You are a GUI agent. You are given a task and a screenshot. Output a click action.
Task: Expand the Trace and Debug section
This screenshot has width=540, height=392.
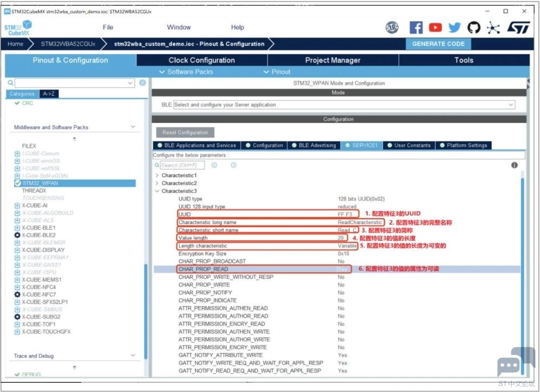(133, 356)
